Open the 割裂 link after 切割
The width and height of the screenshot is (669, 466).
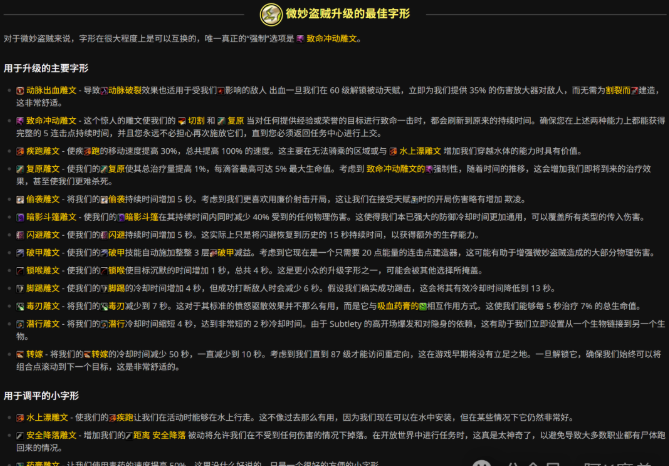[x=193, y=120]
